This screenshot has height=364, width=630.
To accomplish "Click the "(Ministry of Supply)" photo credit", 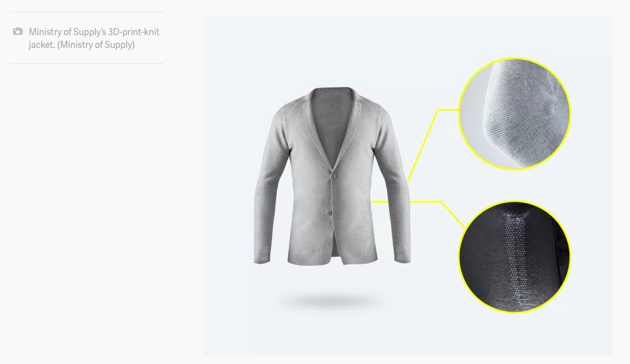I will point(96,45).
